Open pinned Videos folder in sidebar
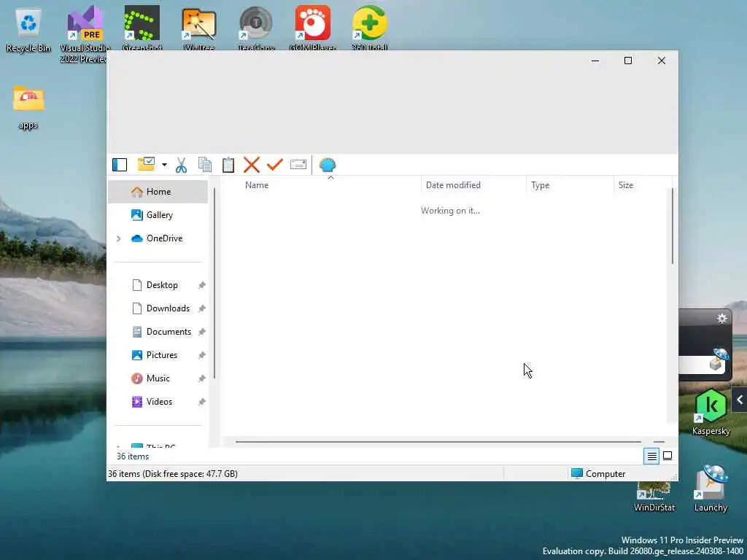Viewport: 747px width, 560px height. pos(158,402)
